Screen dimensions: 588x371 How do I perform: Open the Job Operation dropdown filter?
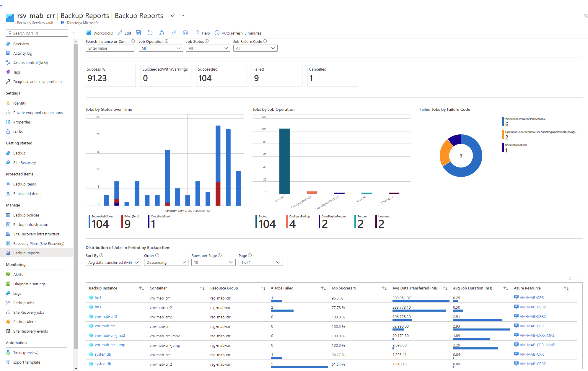coord(160,48)
